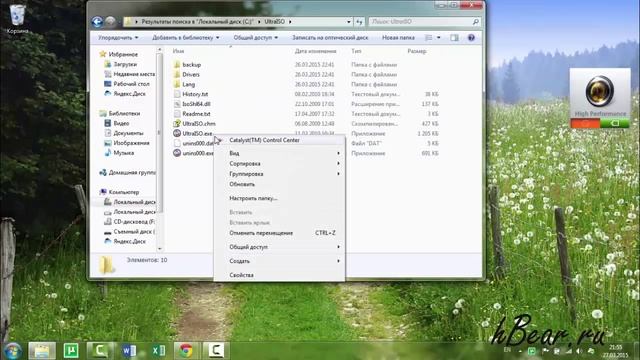
Task: Open File Explorer from the taskbar
Action: point(42,351)
